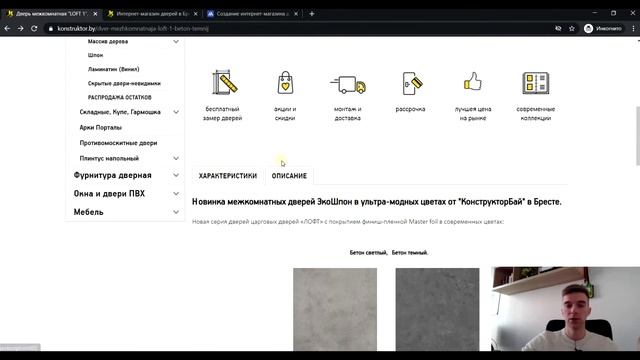
Task: Open Скрытые двери-невидимки link
Action: [x=124, y=83]
